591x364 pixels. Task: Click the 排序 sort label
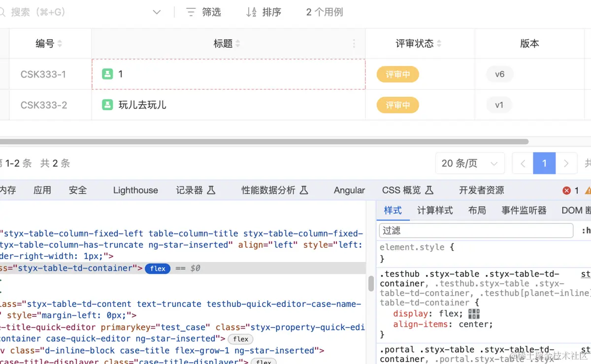point(272,12)
